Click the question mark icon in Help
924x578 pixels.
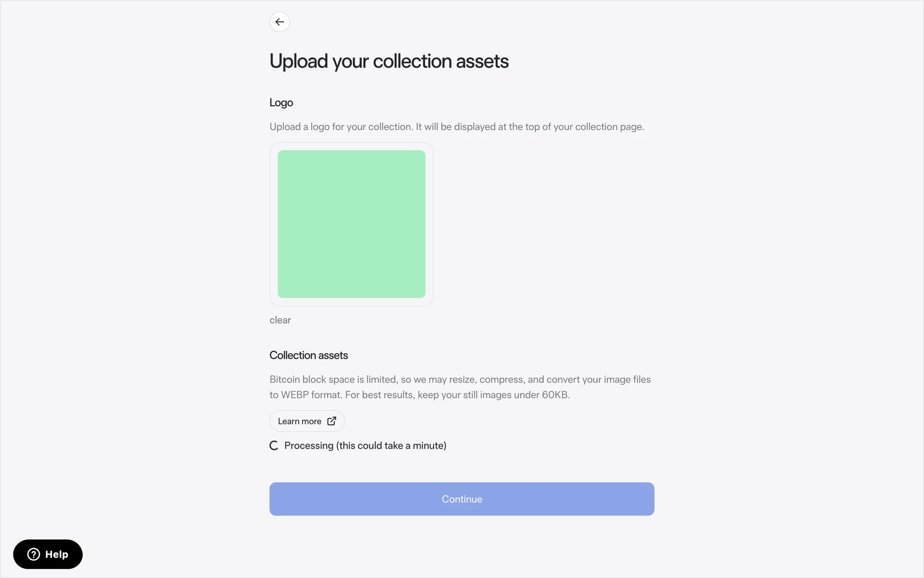coord(34,554)
